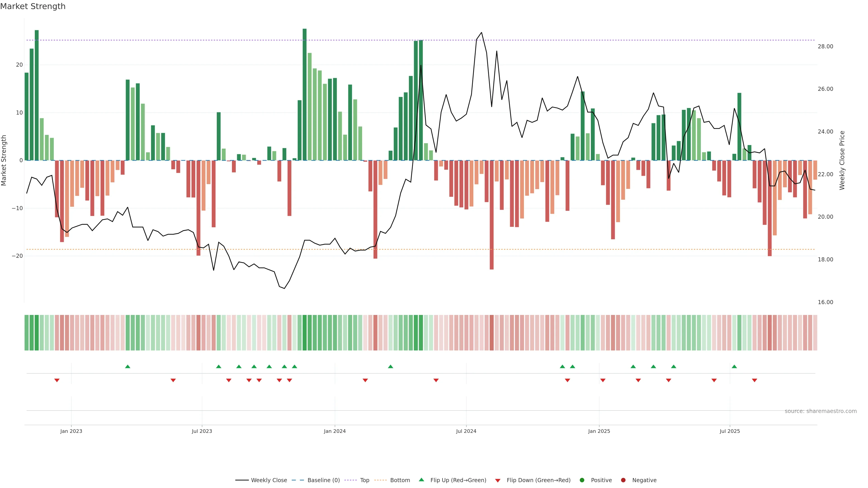868x488 pixels.
Task: Click the source sharemaestro.com text
Action: pyautogui.click(x=821, y=411)
